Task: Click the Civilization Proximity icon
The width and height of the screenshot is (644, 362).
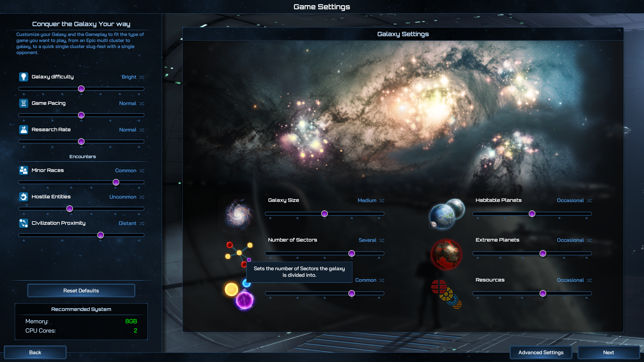Action: tap(23, 223)
